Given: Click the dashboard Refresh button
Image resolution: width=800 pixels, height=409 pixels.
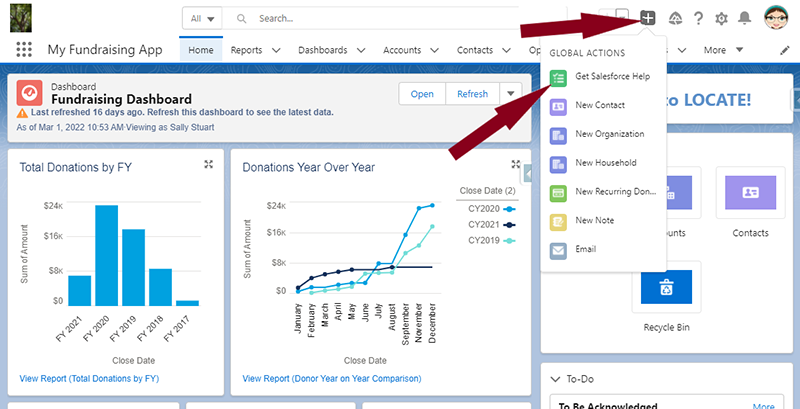Looking at the screenshot, I should 472,94.
